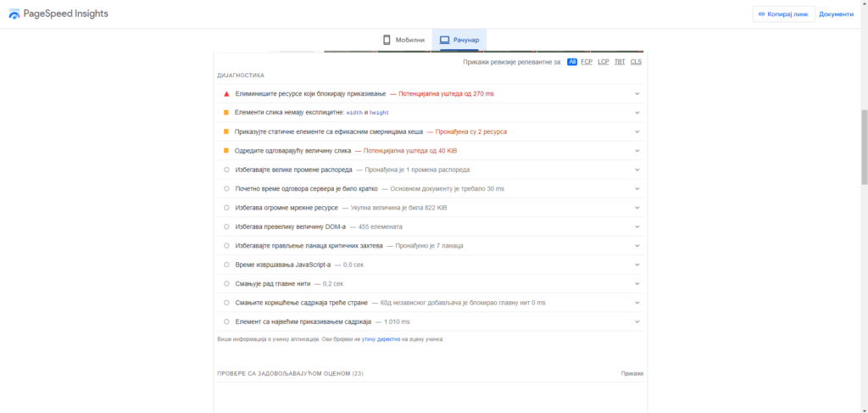Click the PageSpeed Insights logo icon
The height and width of the screenshot is (413, 868).
[x=14, y=14]
